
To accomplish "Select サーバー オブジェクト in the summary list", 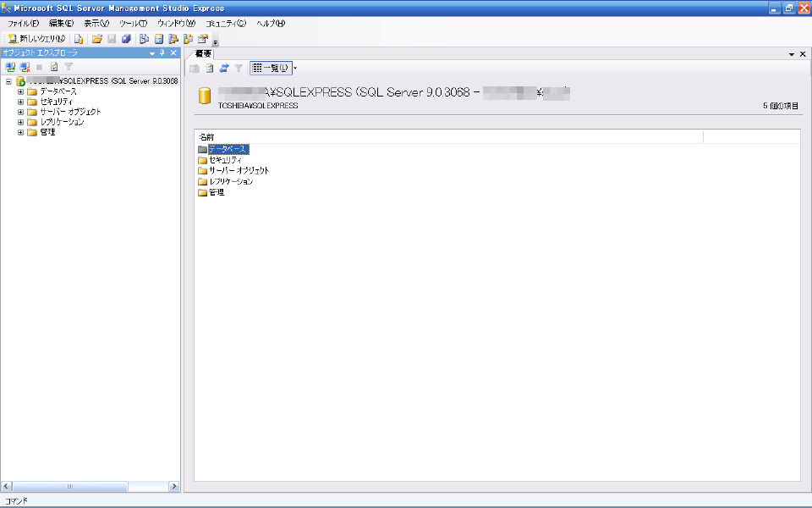I will pos(239,170).
